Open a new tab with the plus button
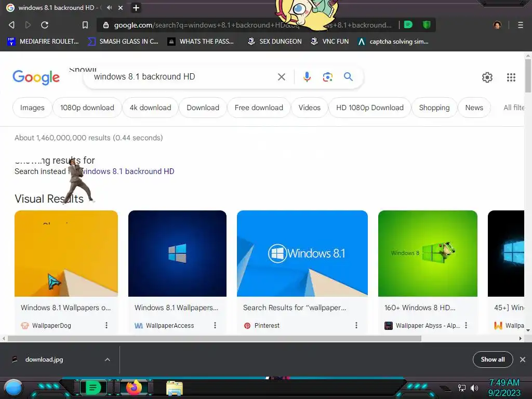This screenshot has height=399, width=532. (x=136, y=7)
